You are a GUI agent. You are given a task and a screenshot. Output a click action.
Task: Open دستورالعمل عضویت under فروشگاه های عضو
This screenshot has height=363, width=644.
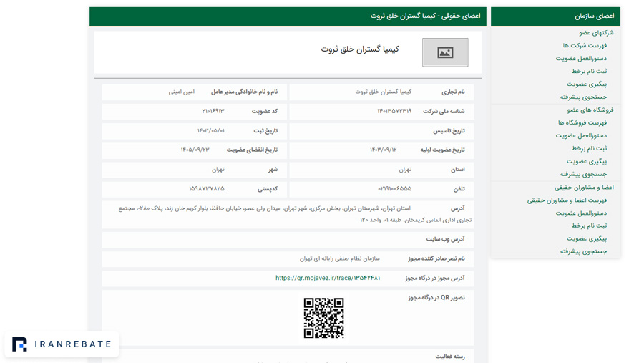[x=581, y=135]
